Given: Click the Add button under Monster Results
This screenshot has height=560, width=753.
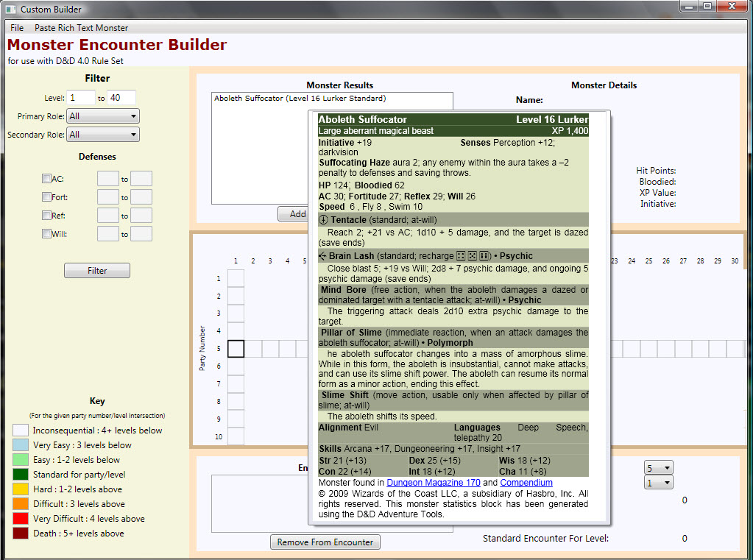Looking at the screenshot, I should tap(293, 213).
